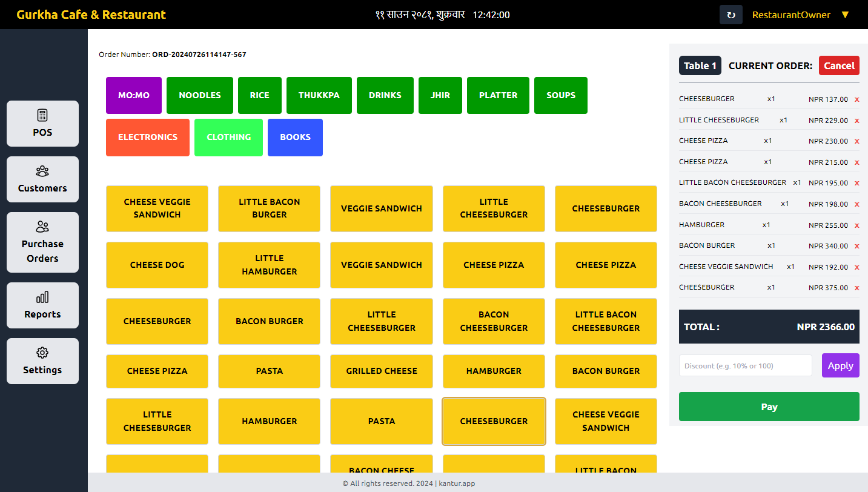Add BACON CHEESEBURGER from the product grid
The image size is (868, 492).
[x=494, y=321]
